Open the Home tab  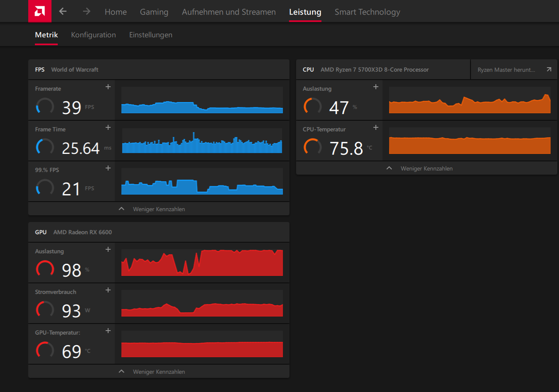(115, 12)
